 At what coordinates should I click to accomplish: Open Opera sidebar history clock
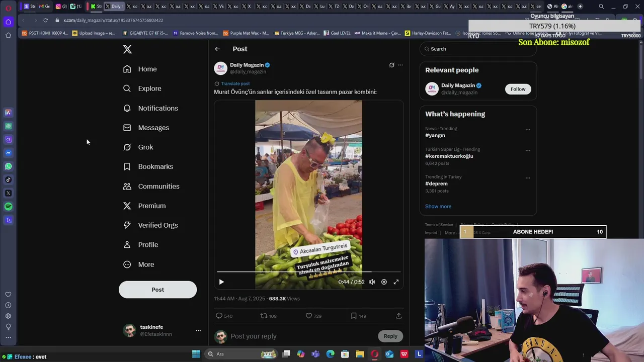coord(8,305)
